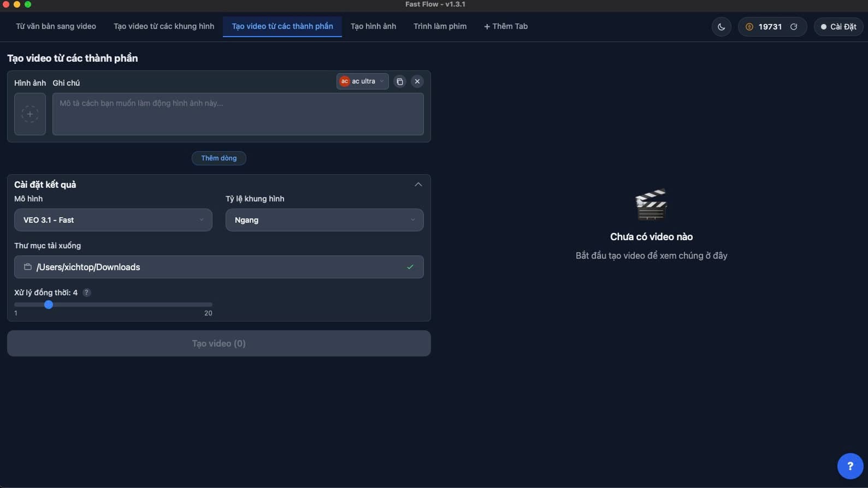Click the /Users/xichtop/Downloads path field
Image resolution: width=868 pixels, height=488 pixels.
pyautogui.click(x=219, y=267)
